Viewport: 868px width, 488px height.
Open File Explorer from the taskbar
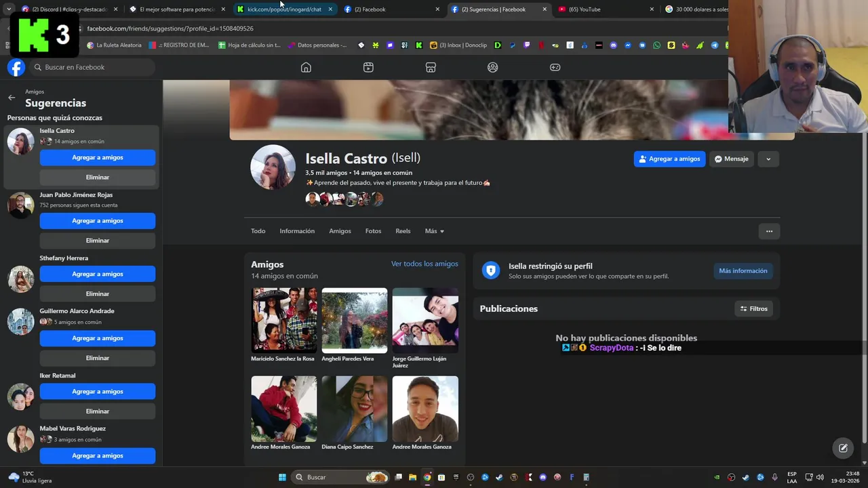click(x=412, y=477)
